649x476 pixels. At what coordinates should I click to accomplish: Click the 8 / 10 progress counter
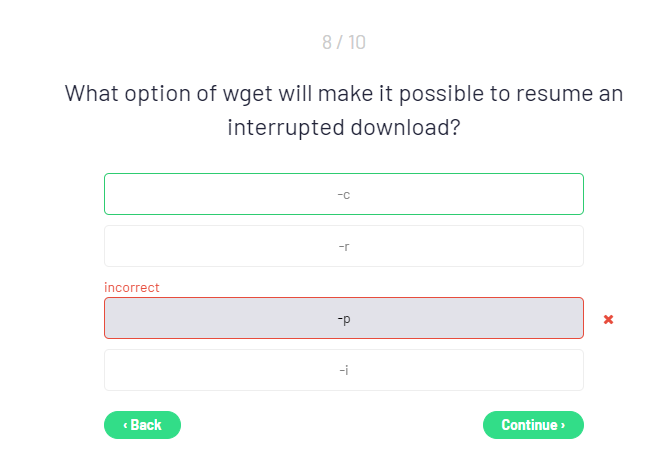tap(343, 42)
